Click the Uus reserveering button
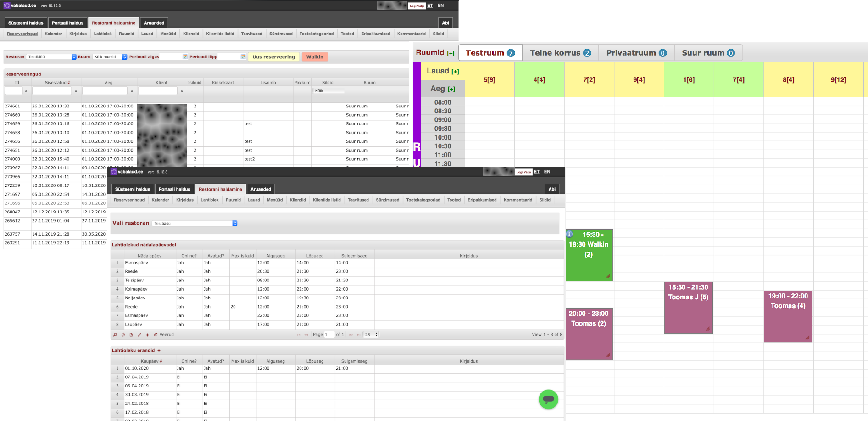The height and width of the screenshot is (421, 868). click(273, 57)
